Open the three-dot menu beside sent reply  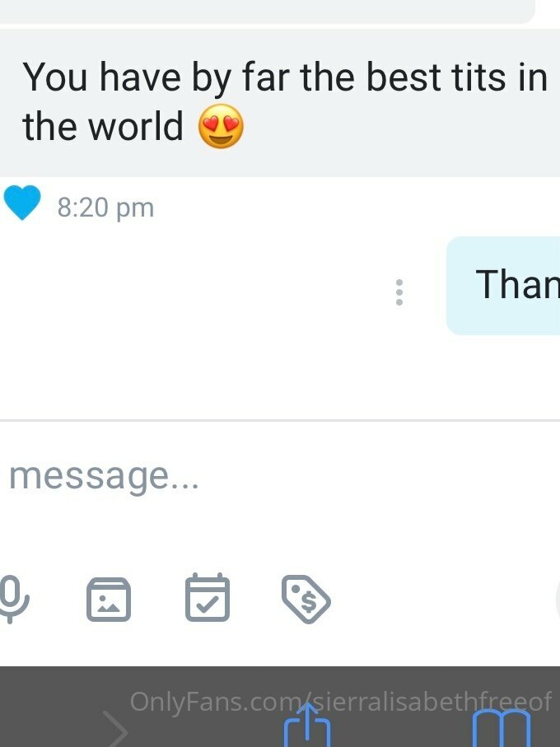[x=399, y=292]
